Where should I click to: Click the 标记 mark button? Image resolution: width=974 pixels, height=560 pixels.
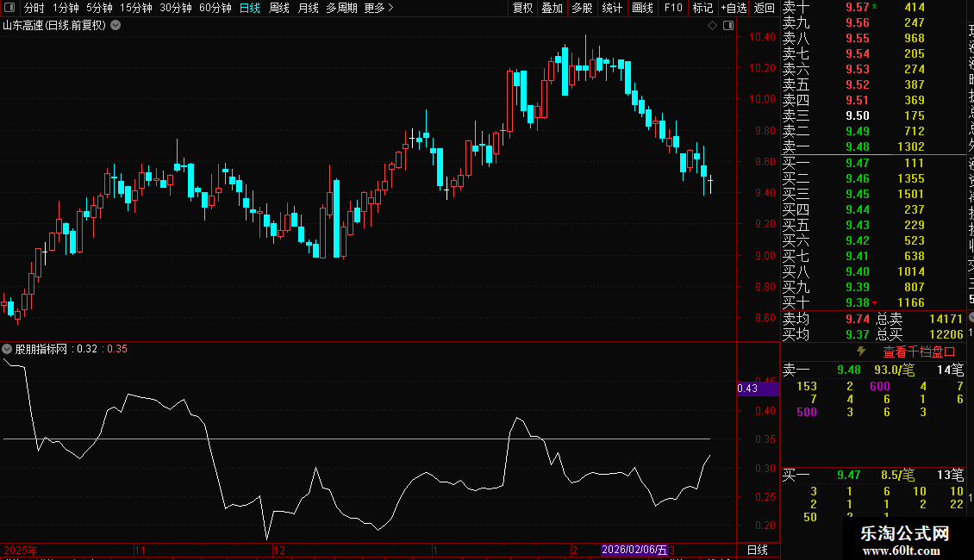(702, 8)
